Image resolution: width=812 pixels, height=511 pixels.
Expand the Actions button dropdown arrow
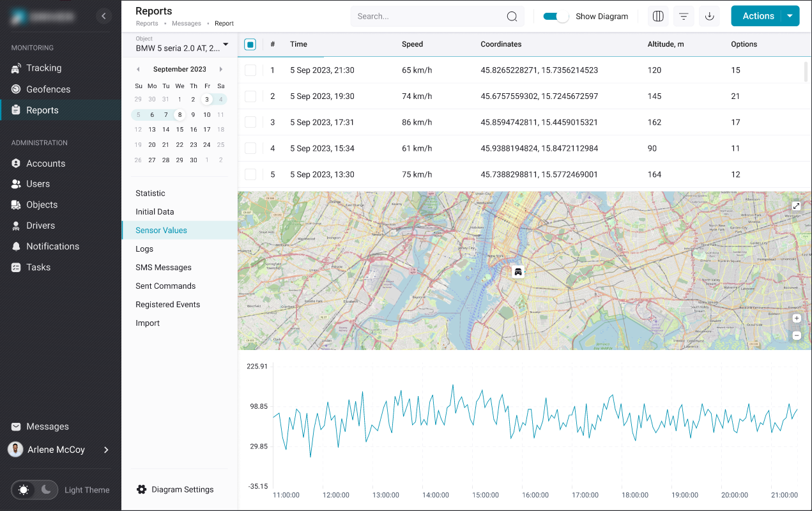coord(790,17)
